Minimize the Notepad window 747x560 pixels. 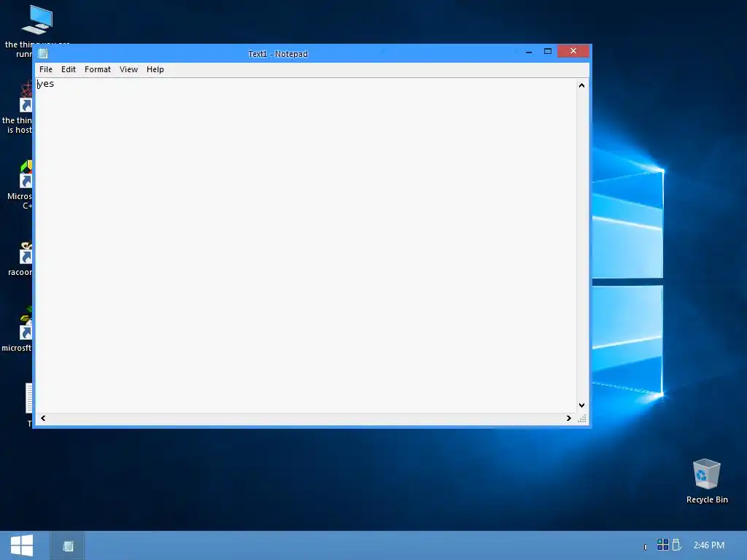[529, 52]
